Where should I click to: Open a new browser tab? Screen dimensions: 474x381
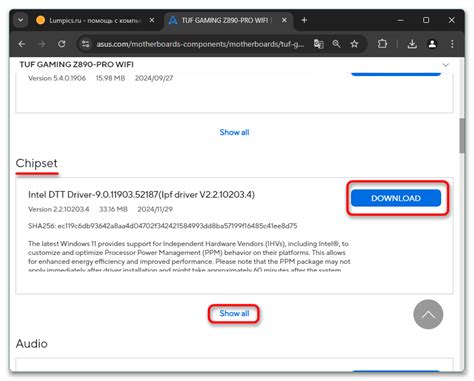[x=304, y=20]
